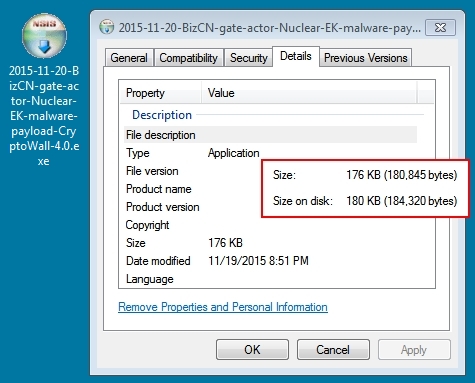Image resolution: width=475 pixels, height=383 pixels.
Task: Switch to Previous Versions tab
Action: pos(366,58)
